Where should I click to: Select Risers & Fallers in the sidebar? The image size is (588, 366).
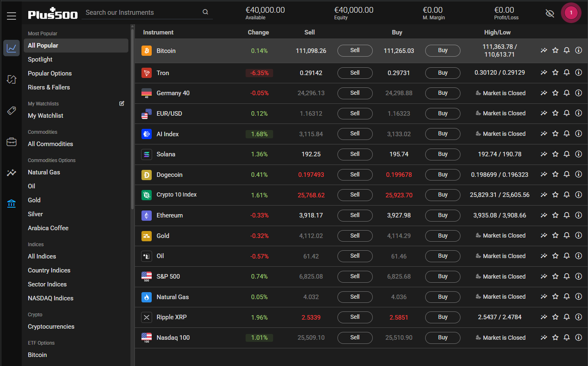click(x=49, y=87)
